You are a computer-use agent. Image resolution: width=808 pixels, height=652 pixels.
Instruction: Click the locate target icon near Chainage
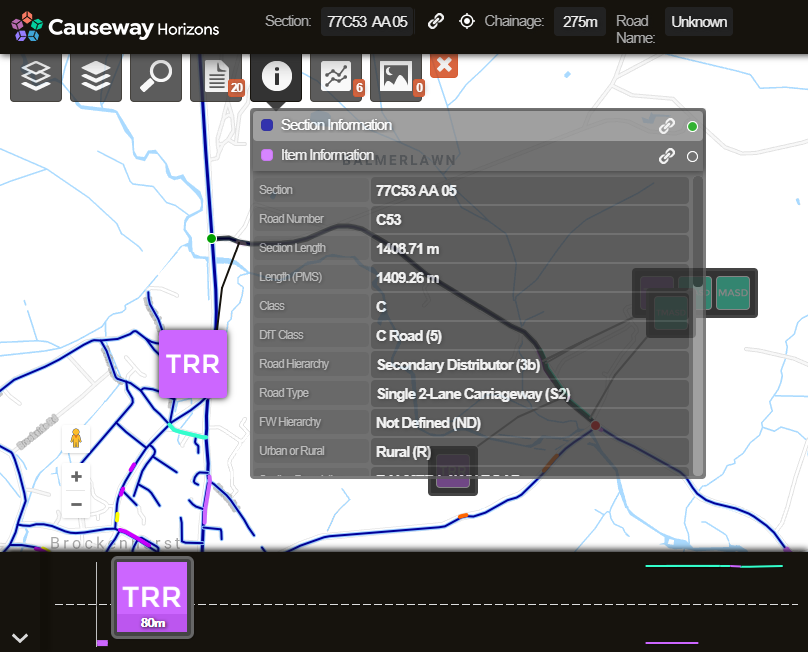(467, 22)
